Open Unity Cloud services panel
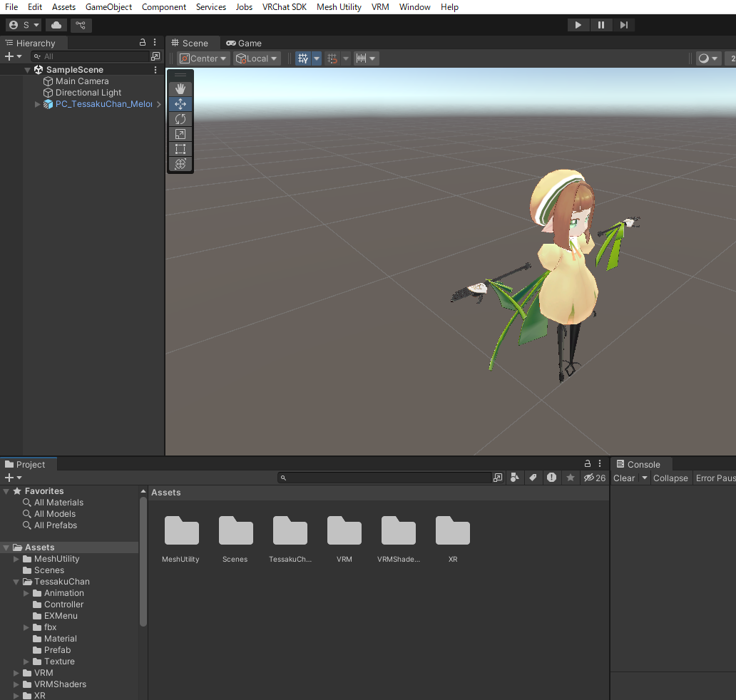 [x=56, y=25]
